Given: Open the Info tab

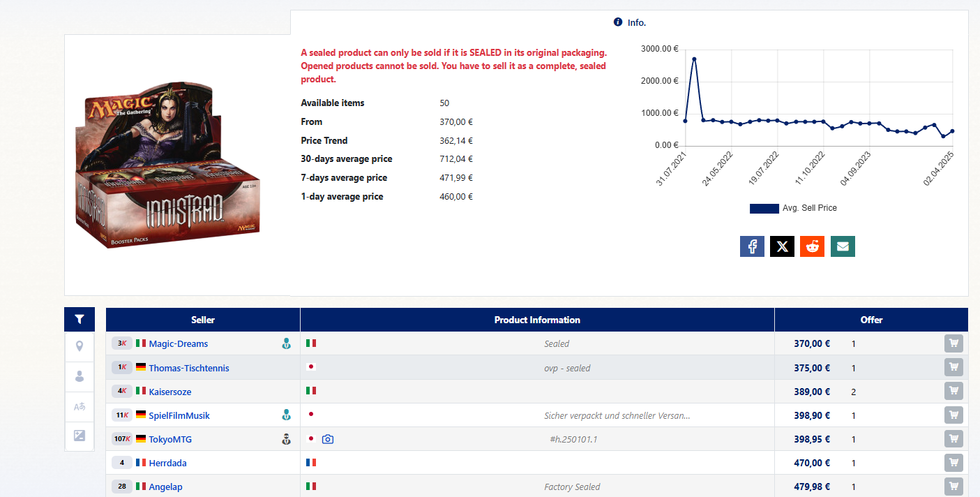Looking at the screenshot, I should tap(630, 22).
